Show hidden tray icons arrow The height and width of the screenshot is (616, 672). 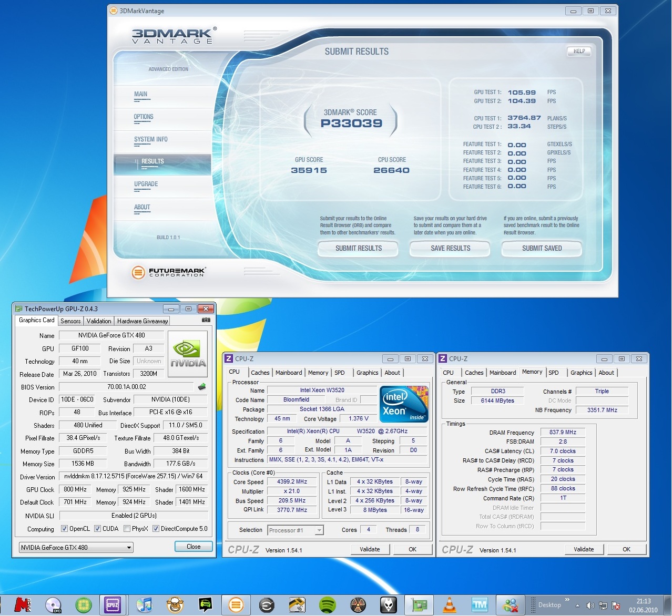[578, 605]
